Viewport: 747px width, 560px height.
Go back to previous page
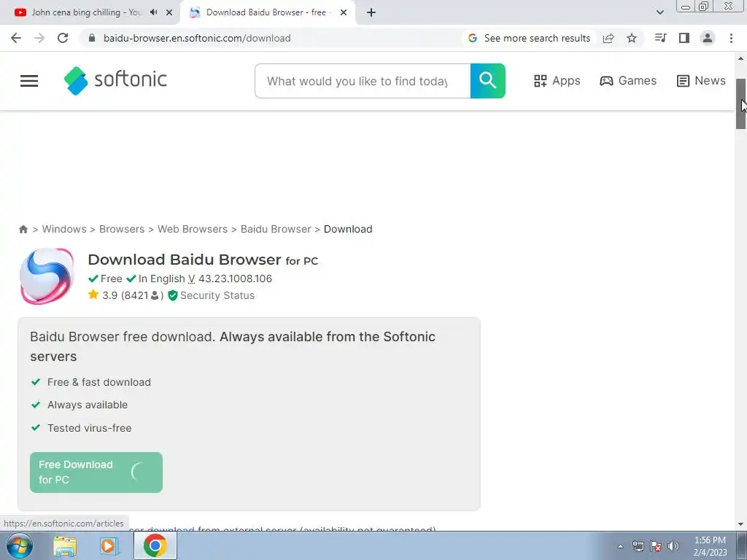(x=16, y=38)
